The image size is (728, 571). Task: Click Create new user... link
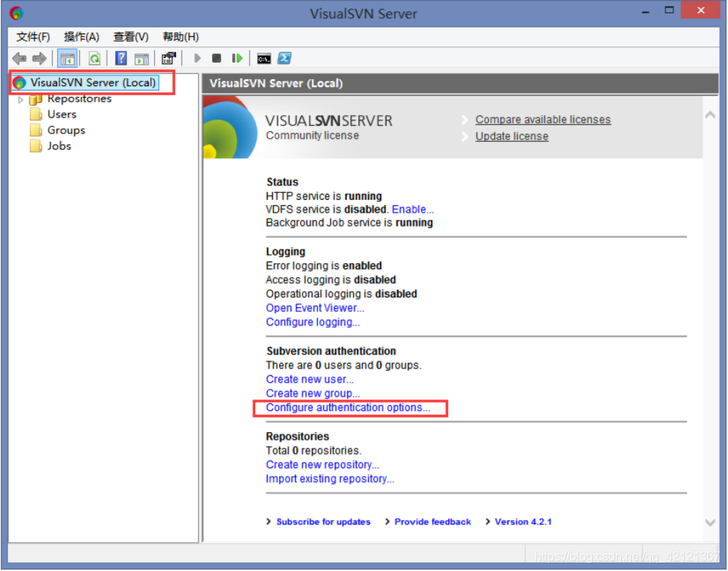(x=309, y=380)
